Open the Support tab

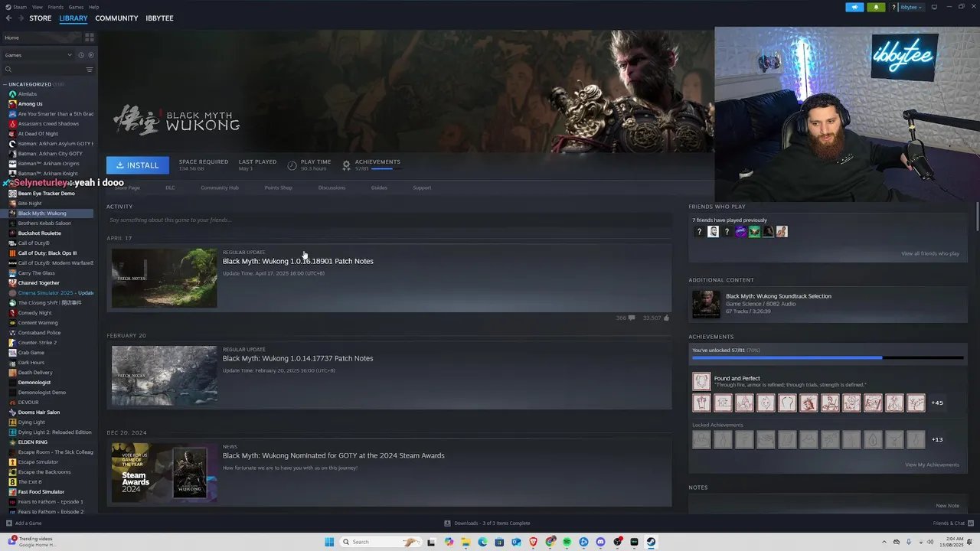pyautogui.click(x=422, y=187)
